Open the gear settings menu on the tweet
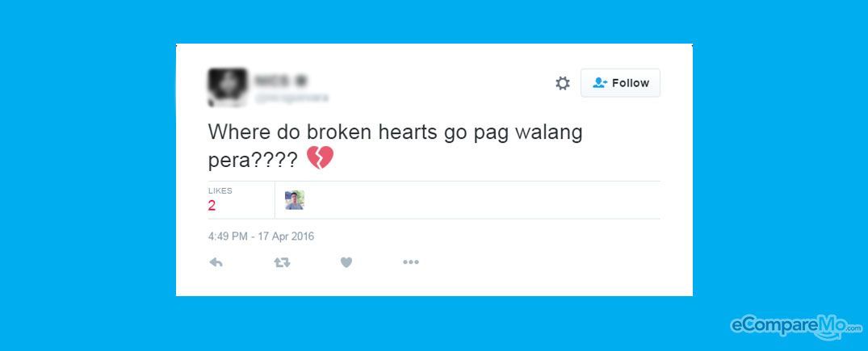Viewport: 868px width, 351px height. pos(563,84)
